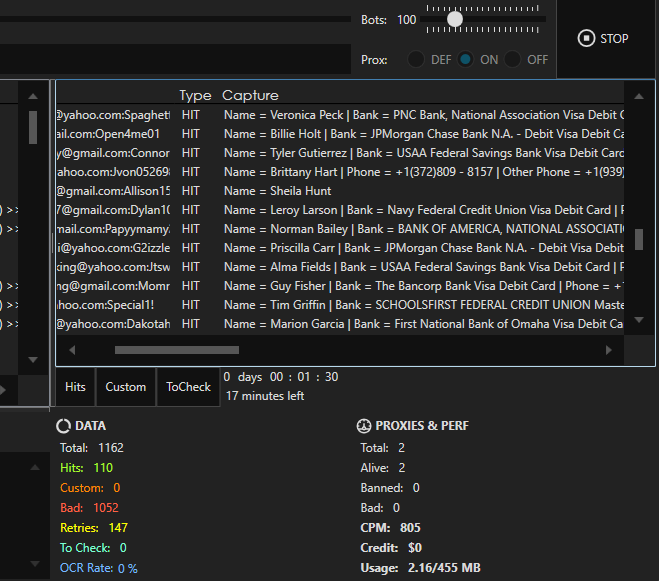Click the results list scroll-left arrow
This screenshot has width=659, height=581.
click(x=72, y=350)
